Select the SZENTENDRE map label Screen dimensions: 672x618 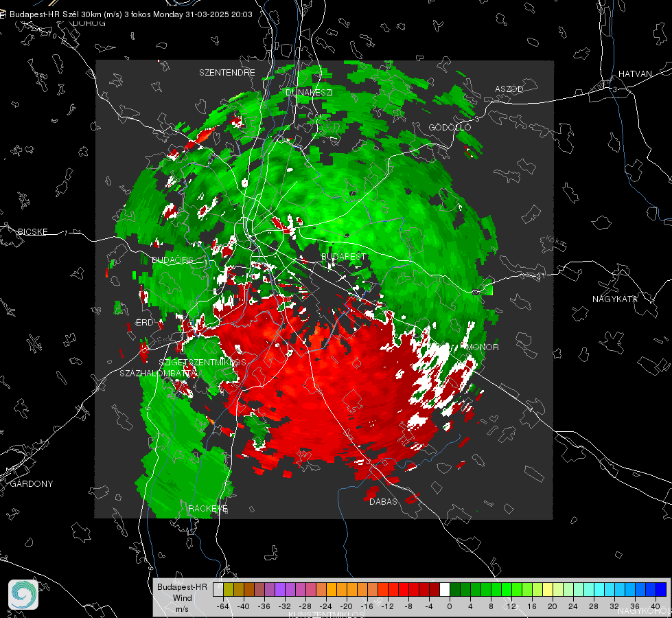(x=227, y=73)
